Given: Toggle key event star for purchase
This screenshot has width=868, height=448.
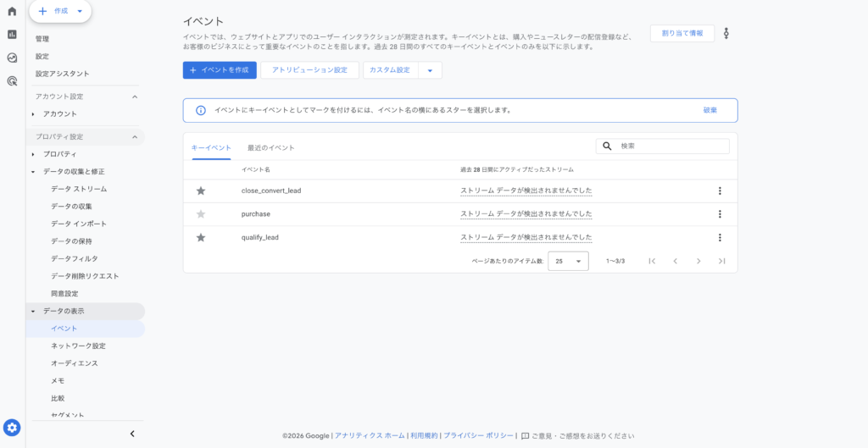Looking at the screenshot, I should point(201,214).
